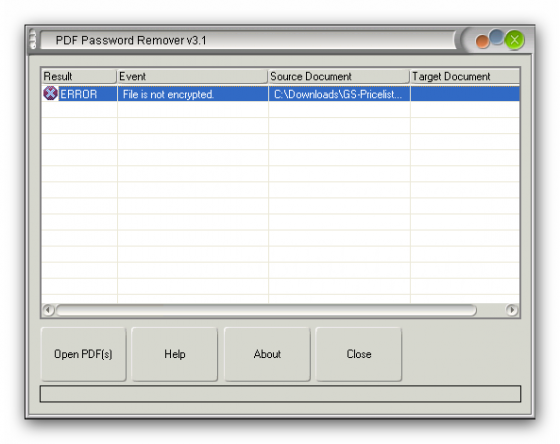The image size is (560, 444).
Task: Select the 'File is not encrypted.' event text
Action: click(x=168, y=94)
